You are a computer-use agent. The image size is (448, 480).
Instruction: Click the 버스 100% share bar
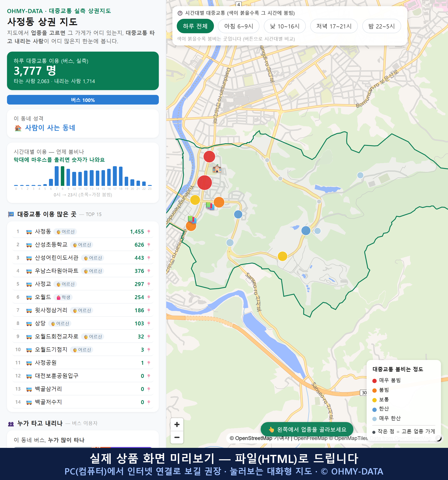click(83, 100)
